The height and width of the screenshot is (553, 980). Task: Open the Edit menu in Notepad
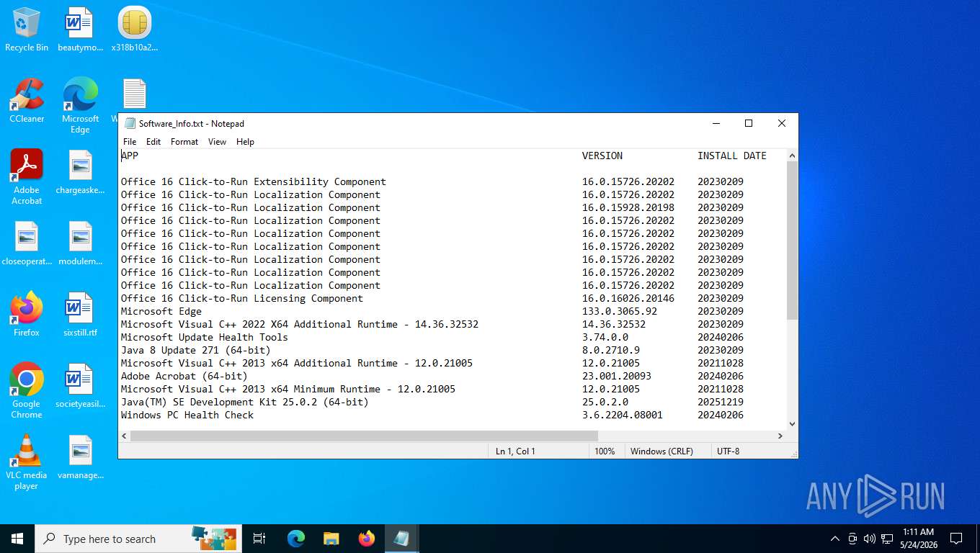point(153,142)
